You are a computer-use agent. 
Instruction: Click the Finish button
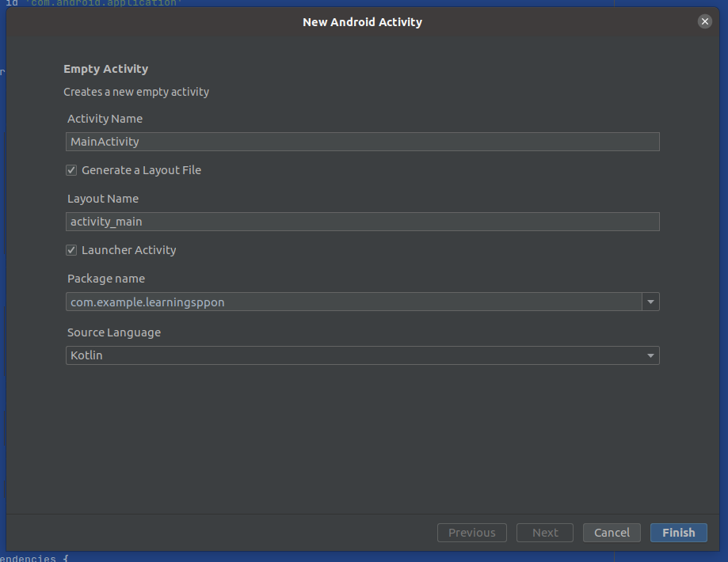click(x=678, y=532)
